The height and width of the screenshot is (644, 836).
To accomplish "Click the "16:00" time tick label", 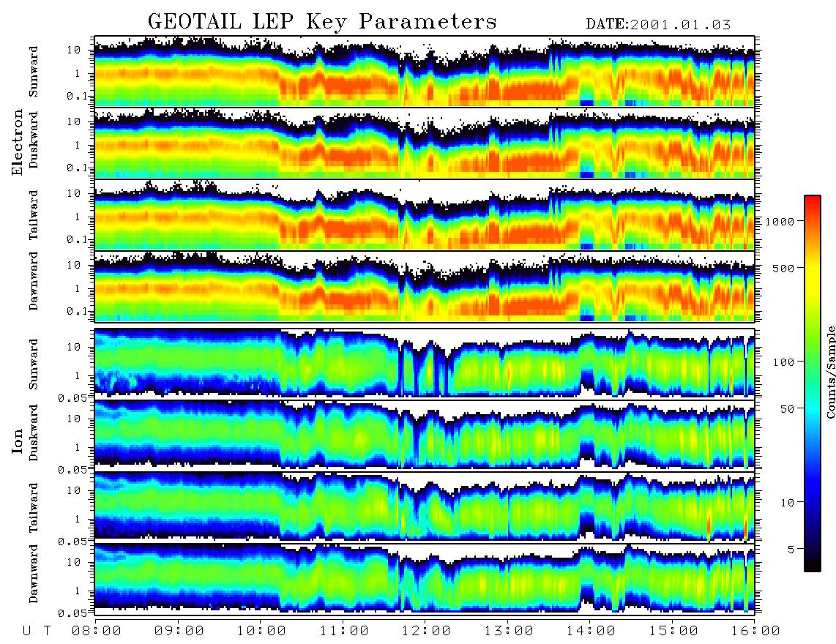I will tap(755, 632).
